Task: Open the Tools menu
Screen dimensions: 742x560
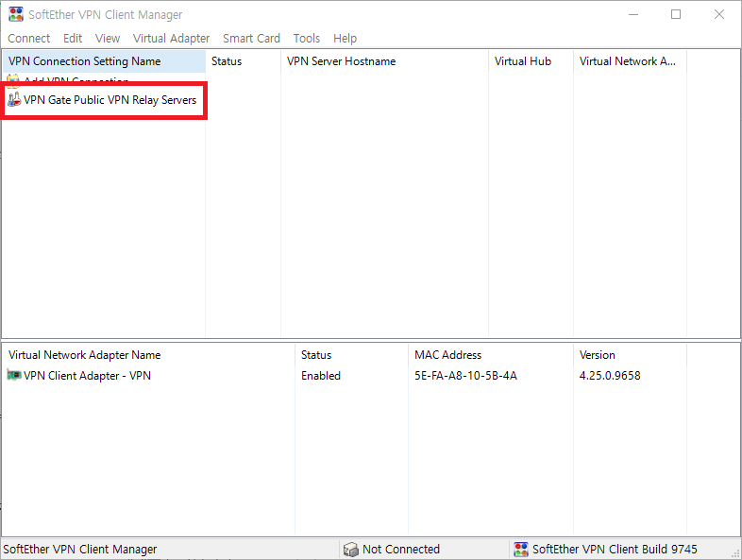Action: point(306,39)
